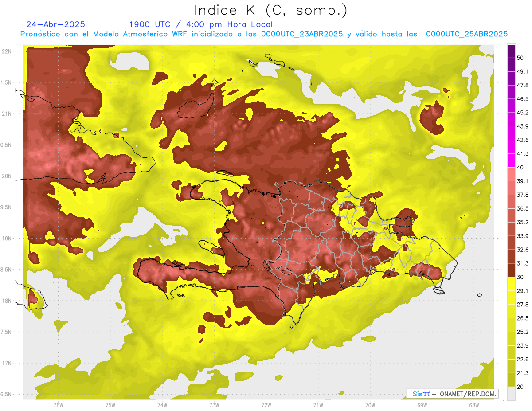Screen dimensions: 532x411
Task: Click the color scale value '37.8'
Action: pos(523,195)
